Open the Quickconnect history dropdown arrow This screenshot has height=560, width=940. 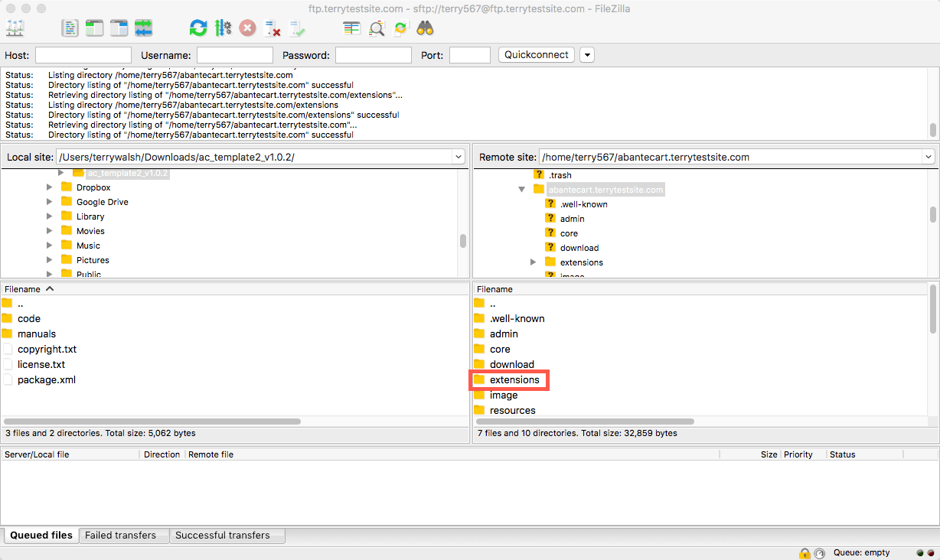(x=587, y=55)
